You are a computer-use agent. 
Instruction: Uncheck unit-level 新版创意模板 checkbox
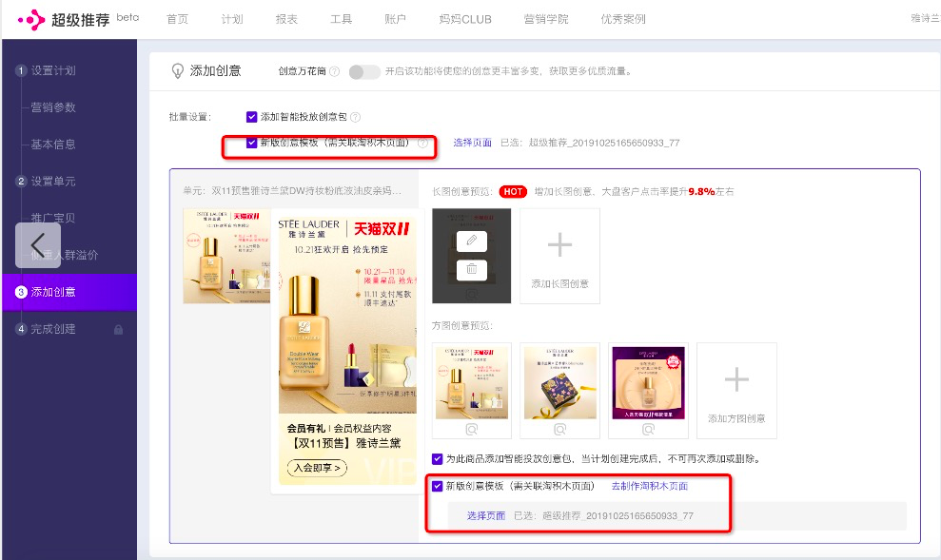(438, 486)
